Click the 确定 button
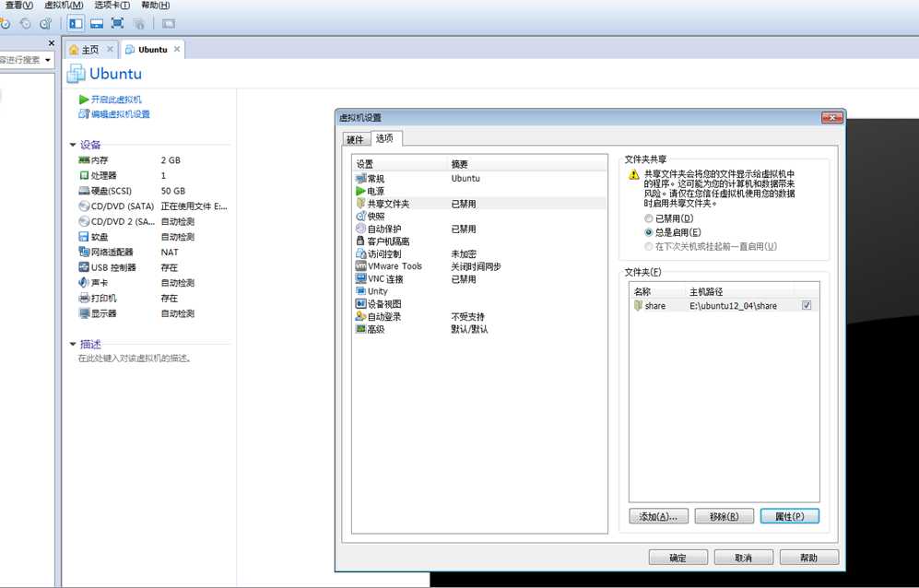Image resolution: width=919 pixels, height=588 pixels. [x=678, y=558]
